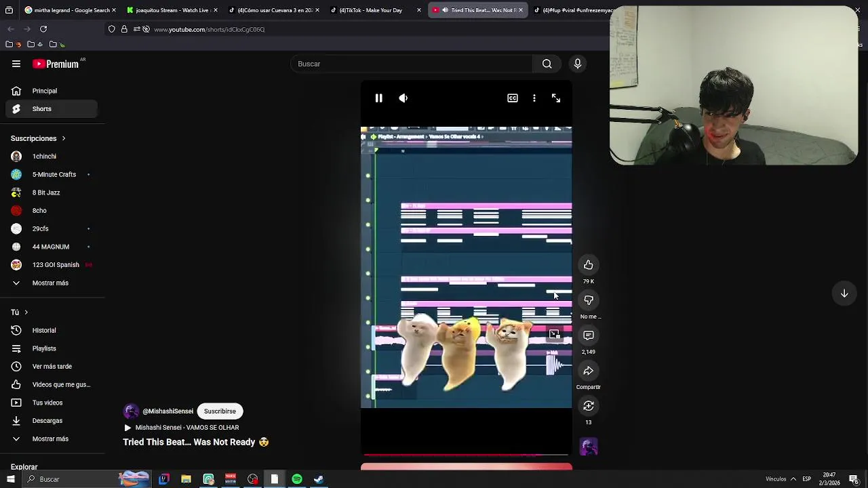Close the Tried This Beat tab
This screenshot has height=488, width=868.
(x=521, y=10)
